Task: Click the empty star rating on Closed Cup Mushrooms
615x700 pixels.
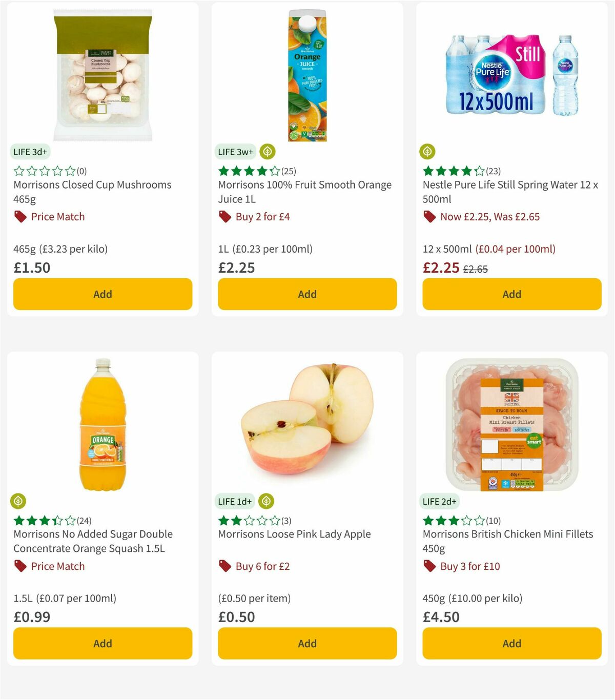Action: click(44, 171)
